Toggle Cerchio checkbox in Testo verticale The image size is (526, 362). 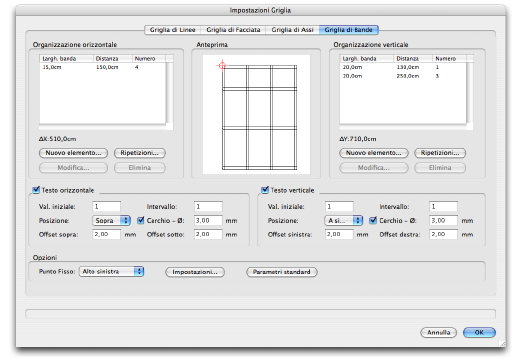pyautogui.click(x=373, y=220)
